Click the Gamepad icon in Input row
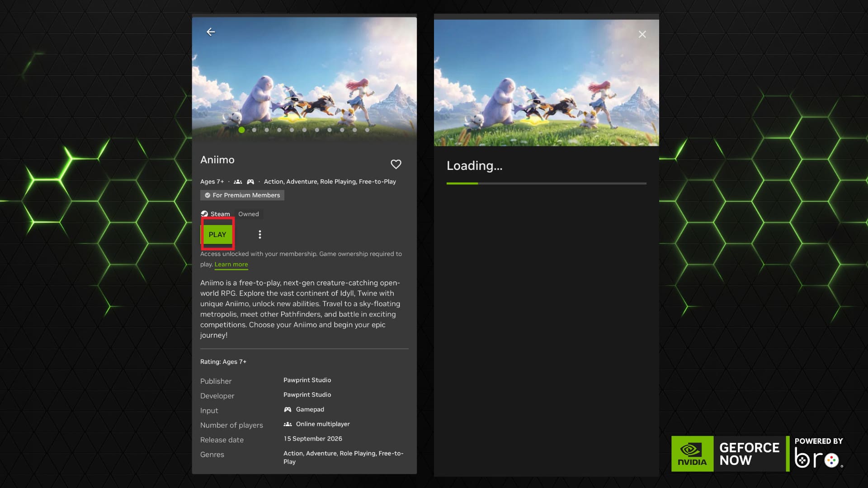This screenshot has height=488, width=868. 288,409
